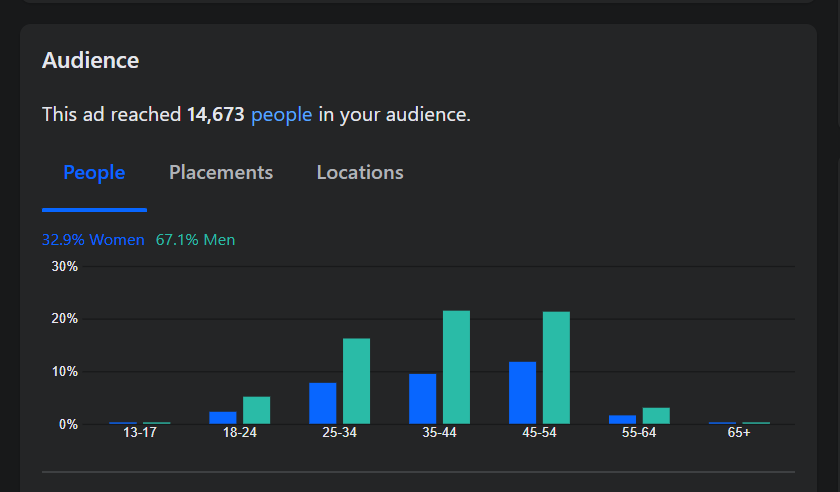Click the tall green Men bar for 35-44

click(x=457, y=367)
